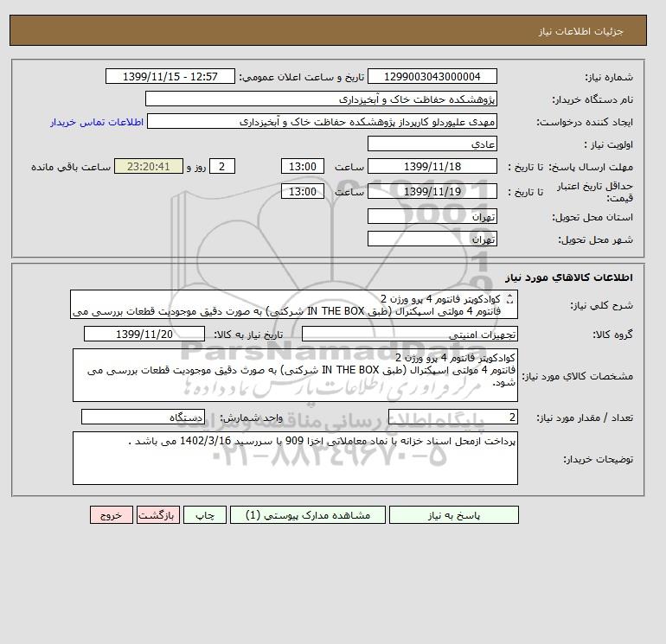Click the مشخصات کالای مورد نیاز text area
The image size is (666, 644).
295,375
